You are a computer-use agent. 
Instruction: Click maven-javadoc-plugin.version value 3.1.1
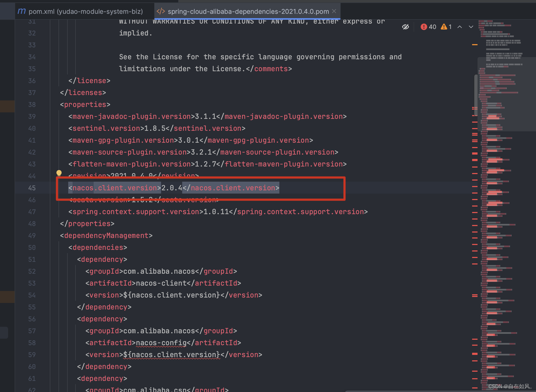[x=205, y=116]
